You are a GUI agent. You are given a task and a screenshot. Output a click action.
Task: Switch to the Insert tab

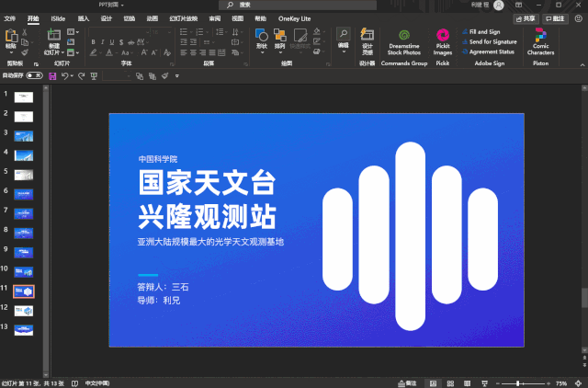pyautogui.click(x=84, y=18)
